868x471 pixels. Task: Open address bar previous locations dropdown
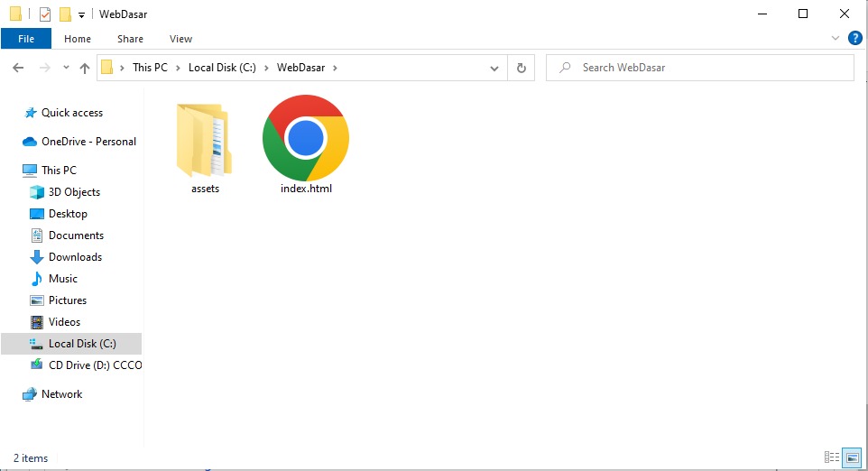(494, 68)
